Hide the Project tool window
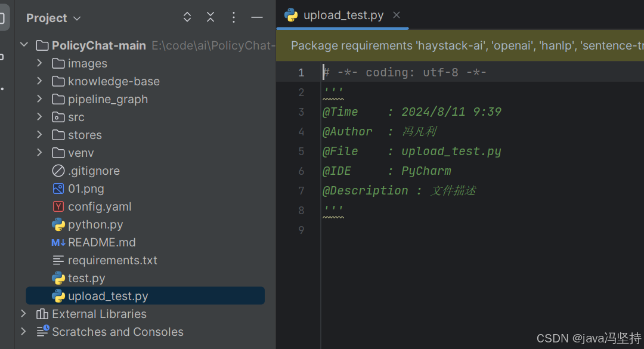The image size is (644, 349). pos(256,17)
